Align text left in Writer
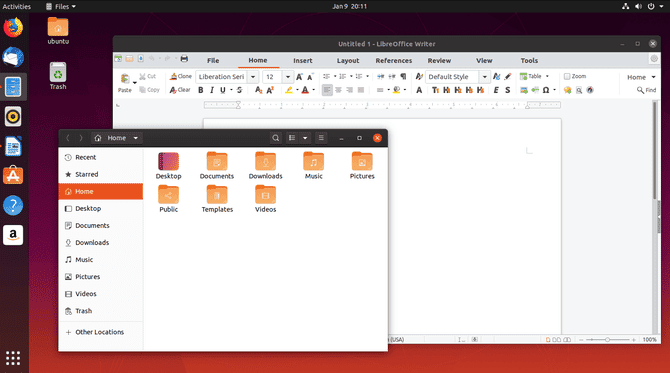670x373 pixels. click(x=327, y=90)
